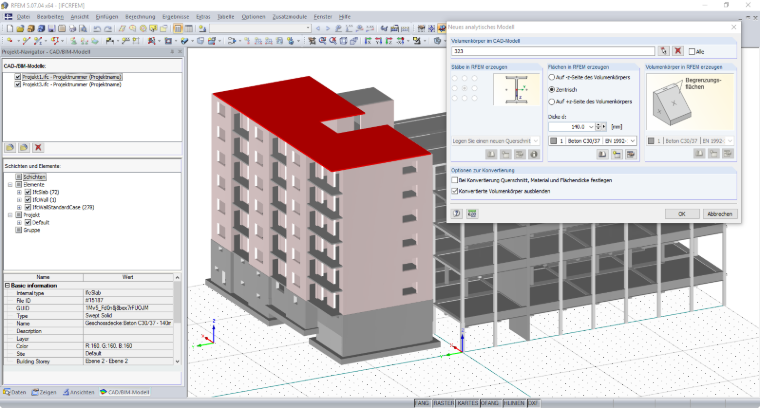Image resolution: width=760 pixels, height=408 pixels.
Task: Enable Bei Konvertierung Querschnitt festlegen checkbox
Action: click(x=455, y=180)
